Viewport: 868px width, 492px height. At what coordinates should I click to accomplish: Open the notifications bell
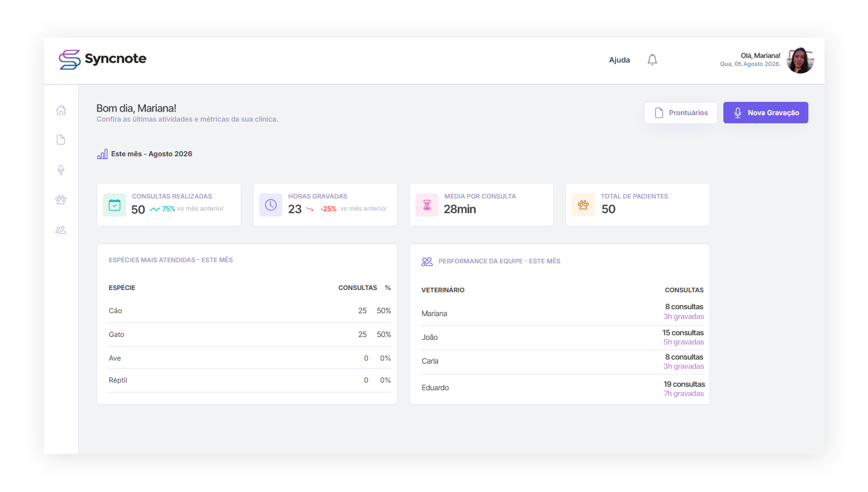(x=652, y=60)
